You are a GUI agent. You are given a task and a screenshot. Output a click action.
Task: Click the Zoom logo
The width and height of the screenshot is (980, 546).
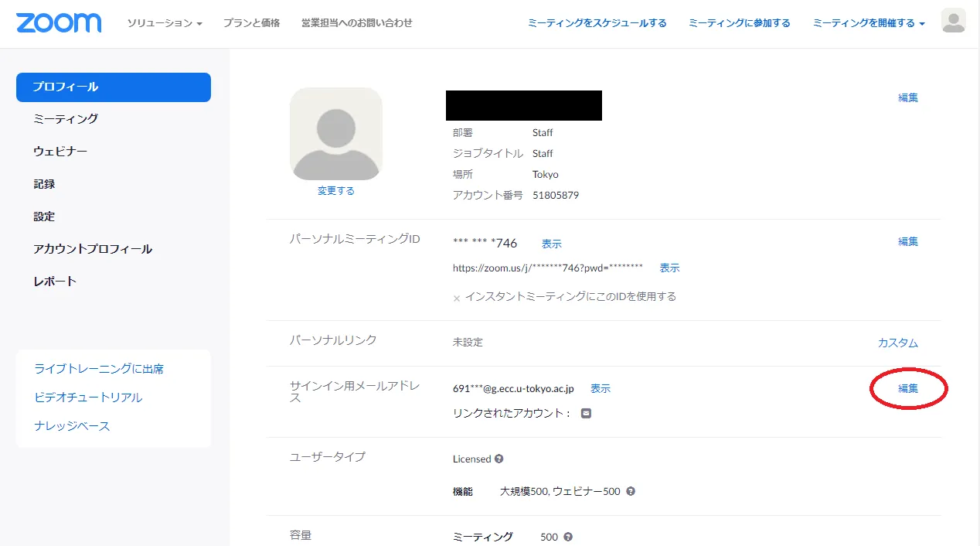(59, 22)
